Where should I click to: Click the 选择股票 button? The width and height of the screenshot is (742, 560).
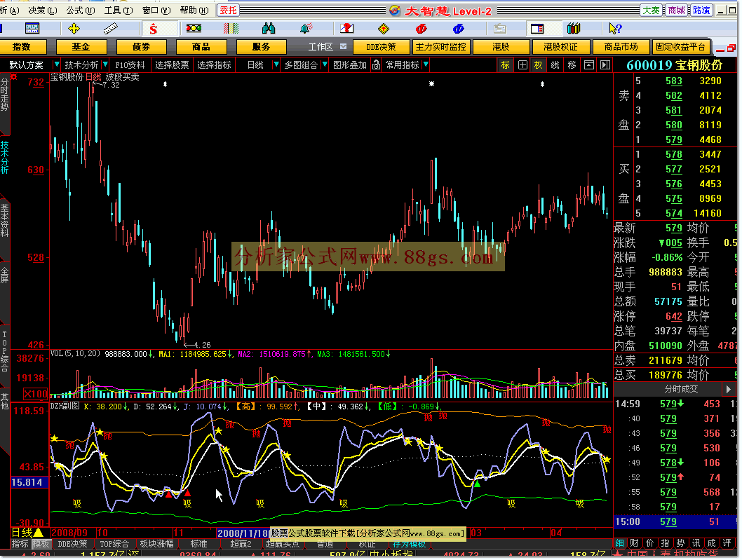[x=172, y=64]
